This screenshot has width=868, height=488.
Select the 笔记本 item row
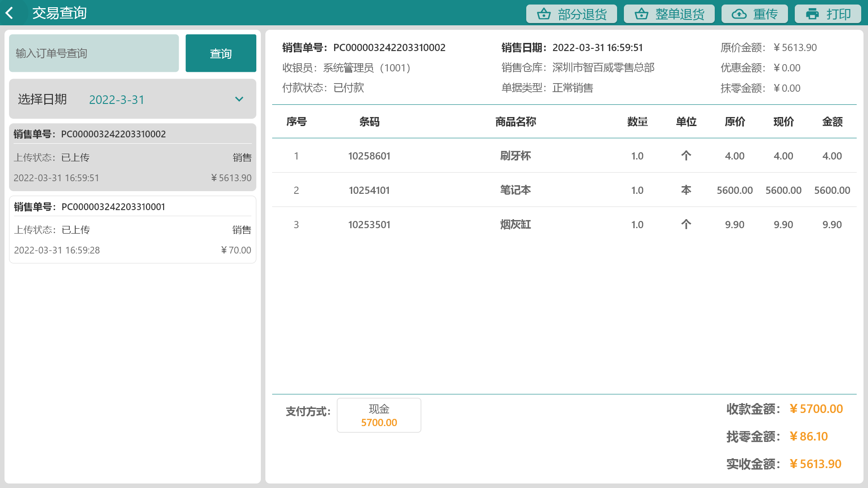click(515, 190)
